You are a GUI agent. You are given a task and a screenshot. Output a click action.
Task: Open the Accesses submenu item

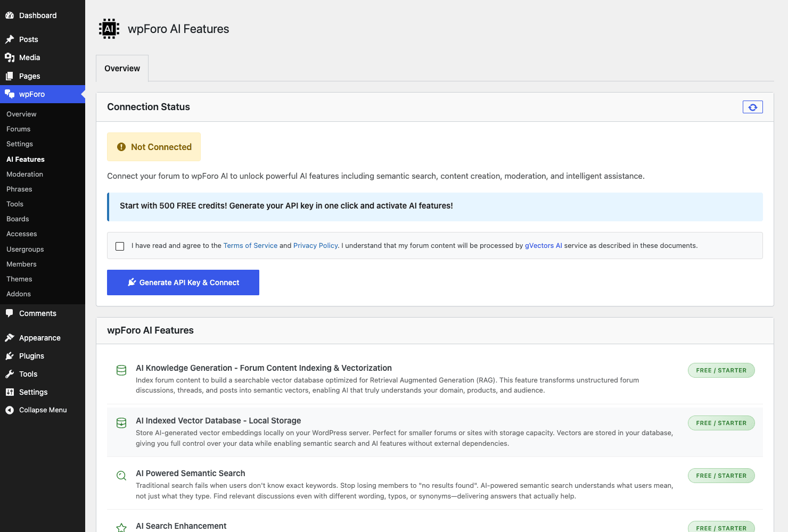coord(21,234)
